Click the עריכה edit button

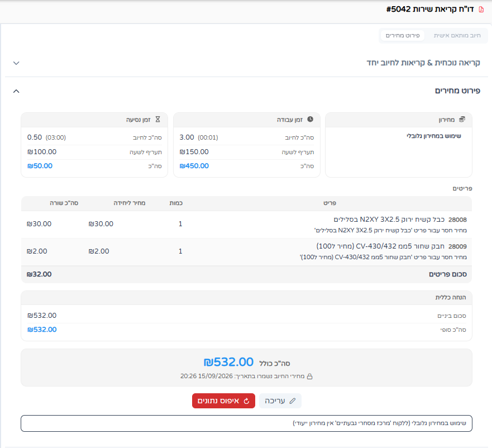tap(280, 401)
